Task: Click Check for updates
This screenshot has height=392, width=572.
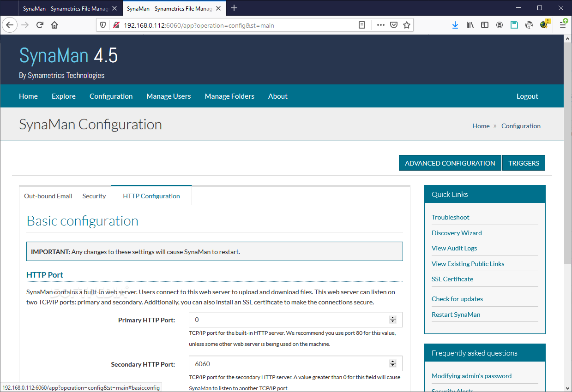Action: coord(457,299)
